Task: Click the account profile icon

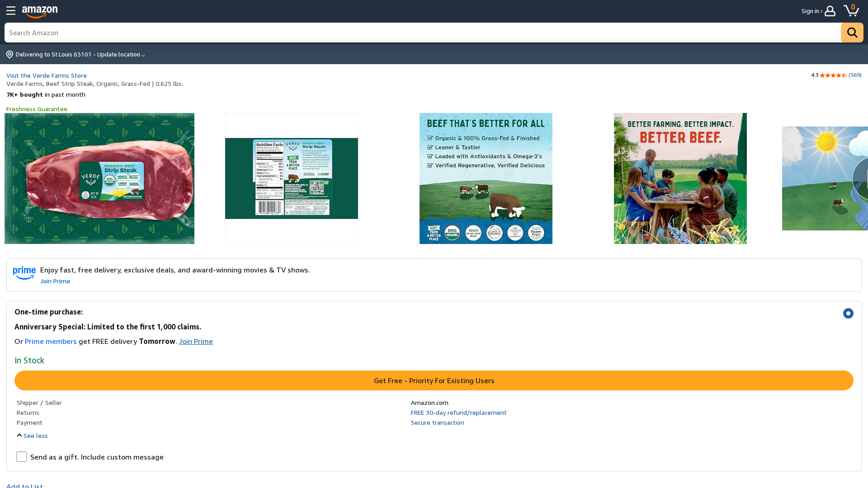Action: (x=830, y=11)
